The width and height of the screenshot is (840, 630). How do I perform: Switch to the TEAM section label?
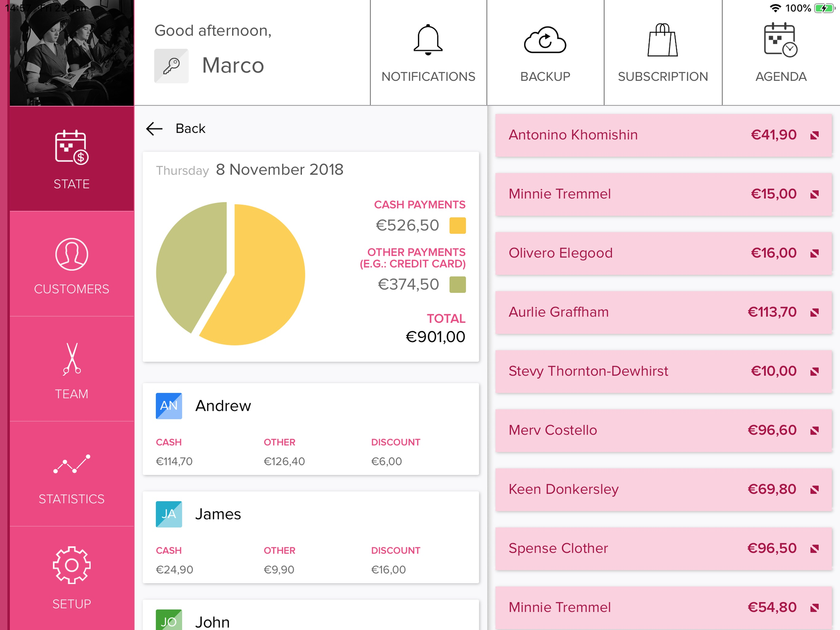coord(72,394)
